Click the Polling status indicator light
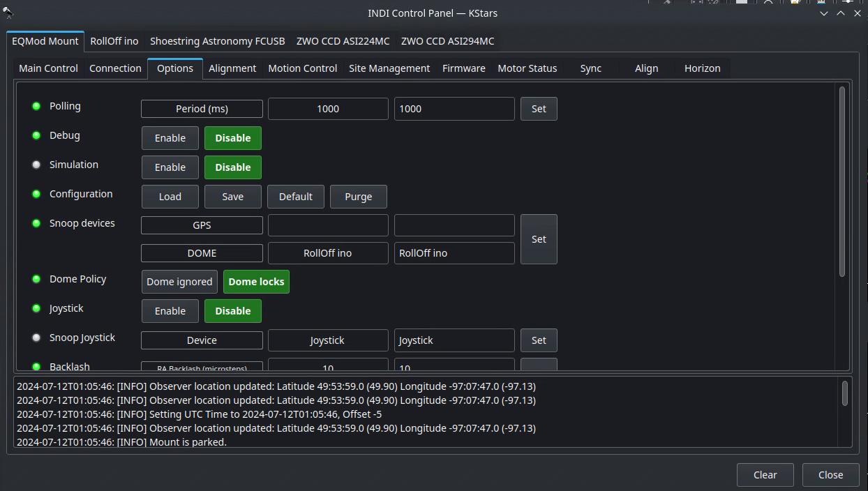868x491 pixels. [36, 106]
